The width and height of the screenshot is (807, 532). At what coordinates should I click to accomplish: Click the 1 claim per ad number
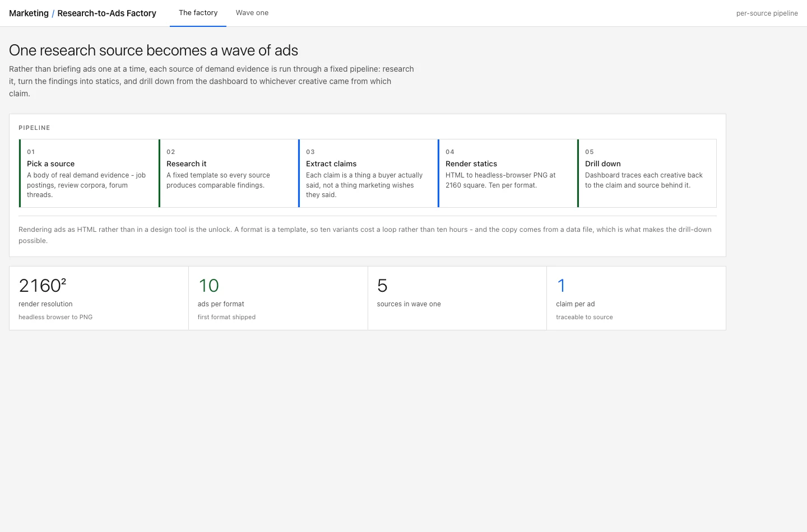tap(561, 286)
